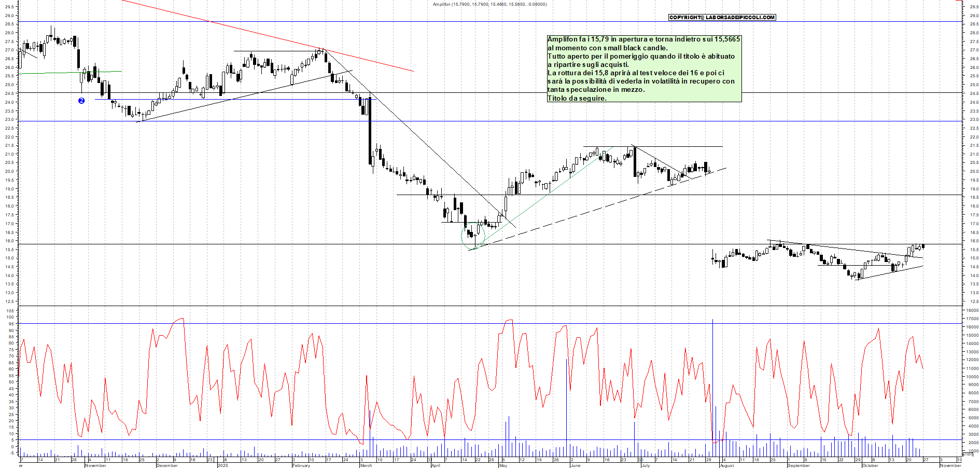
Task: Click the 2025 label on the bottom axis
Action: point(223,465)
